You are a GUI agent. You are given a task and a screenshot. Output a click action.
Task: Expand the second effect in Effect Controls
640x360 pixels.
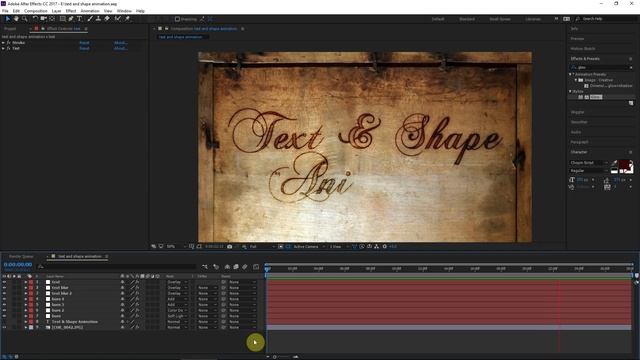tap(3, 48)
